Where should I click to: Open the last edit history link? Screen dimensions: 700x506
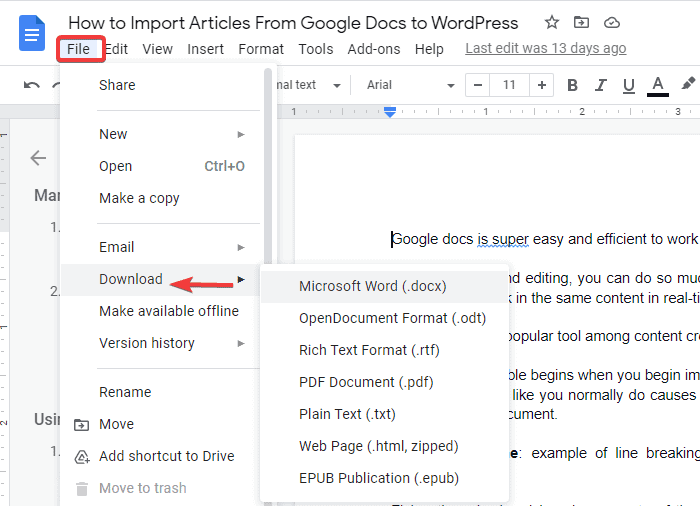point(546,48)
